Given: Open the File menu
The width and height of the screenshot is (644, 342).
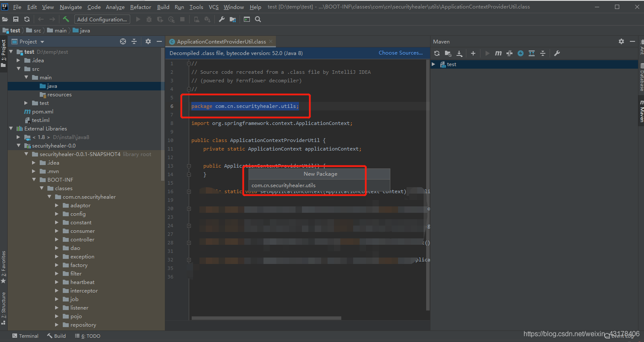Looking at the screenshot, I should pos(17,7).
